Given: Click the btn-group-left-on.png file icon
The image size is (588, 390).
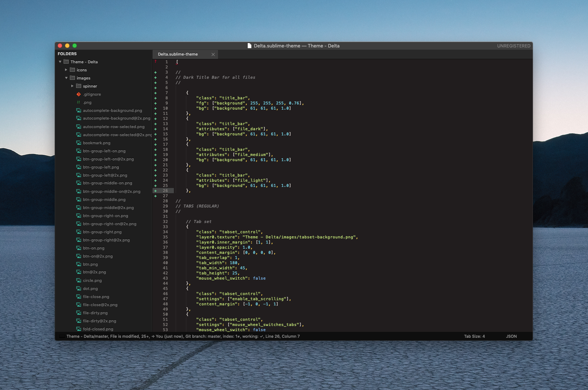Looking at the screenshot, I should click(x=79, y=151).
